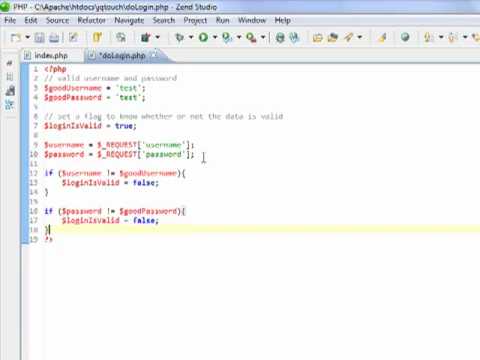The width and height of the screenshot is (480, 360).
Task: Close the doLogin.php tab
Action: [155, 54]
